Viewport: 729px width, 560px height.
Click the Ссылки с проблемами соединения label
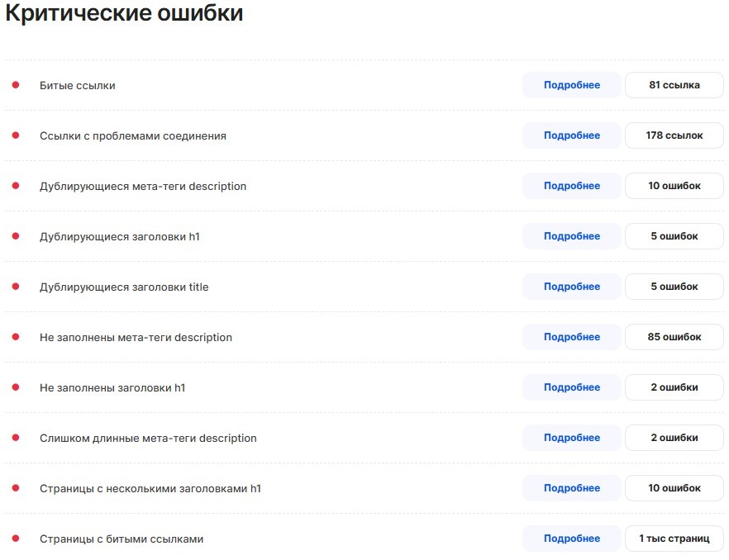pyautogui.click(x=132, y=136)
